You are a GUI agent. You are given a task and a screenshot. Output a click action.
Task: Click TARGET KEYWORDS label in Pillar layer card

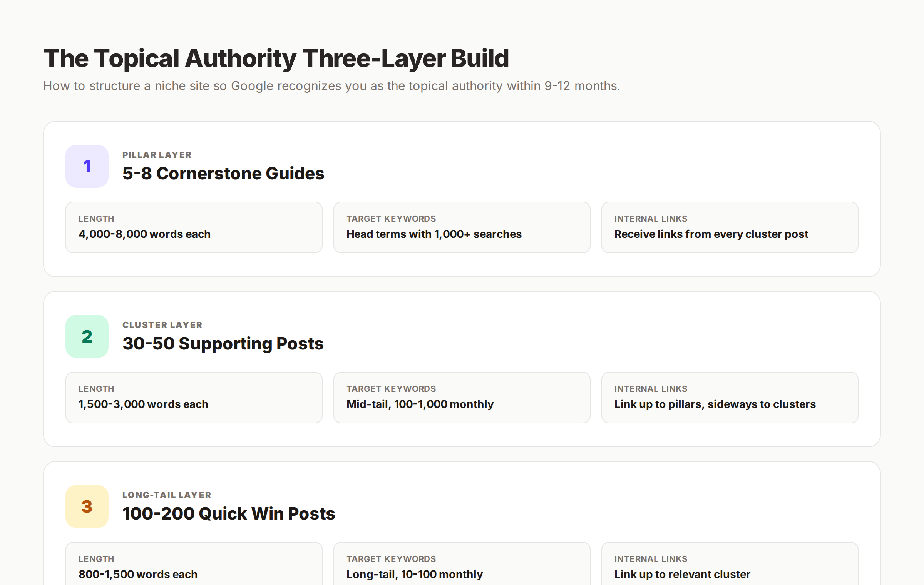pos(391,219)
